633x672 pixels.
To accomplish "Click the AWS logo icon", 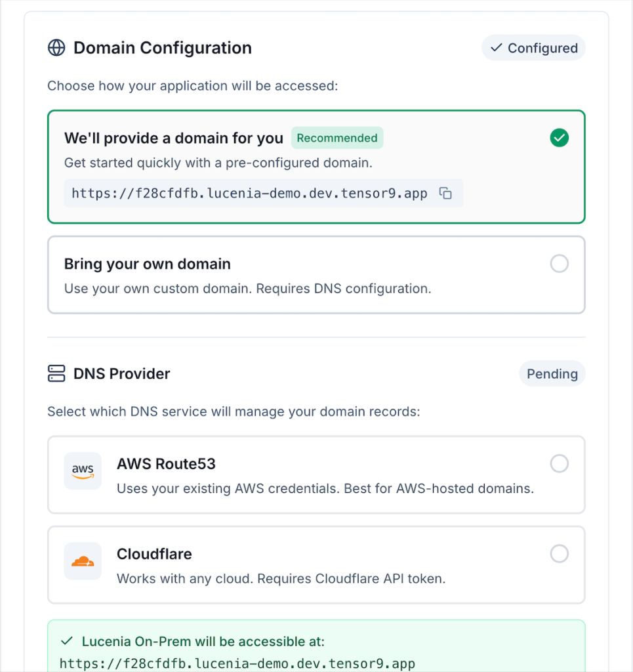I will point(83,471).
